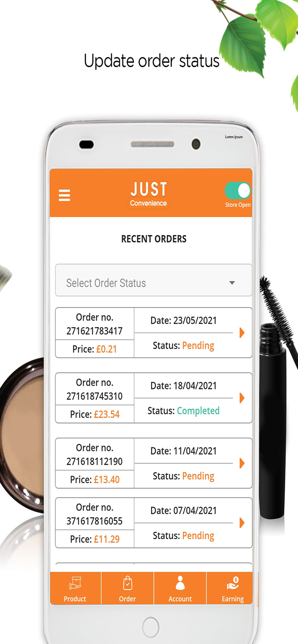
Task: Tap the Product box icon
Action: point(75,583)
